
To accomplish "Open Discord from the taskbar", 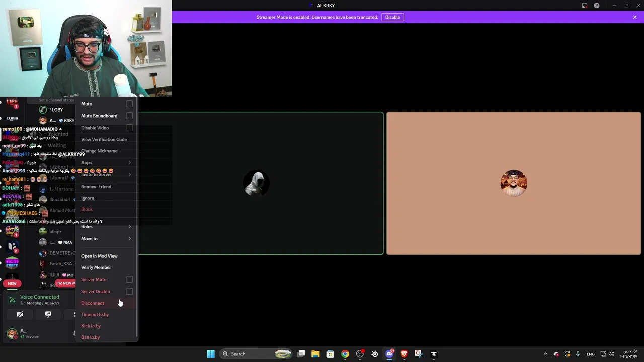I will pyautogui.click(x=389, y=354).
